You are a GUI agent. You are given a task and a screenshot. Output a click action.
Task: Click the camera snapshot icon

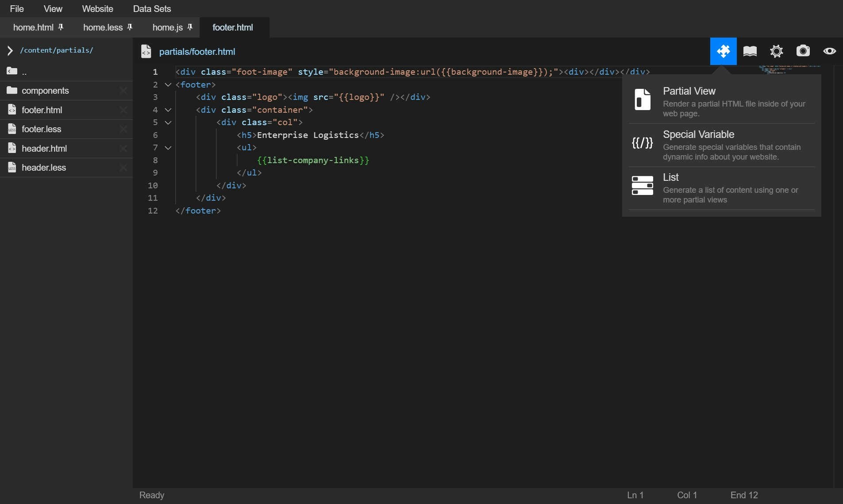coord(803,51)
